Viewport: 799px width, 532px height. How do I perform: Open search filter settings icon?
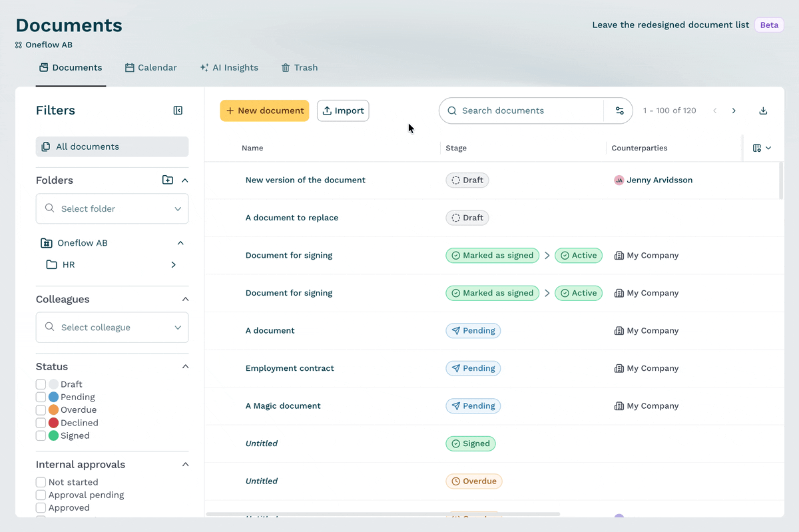pyautogui.click(x=619, y=111)
